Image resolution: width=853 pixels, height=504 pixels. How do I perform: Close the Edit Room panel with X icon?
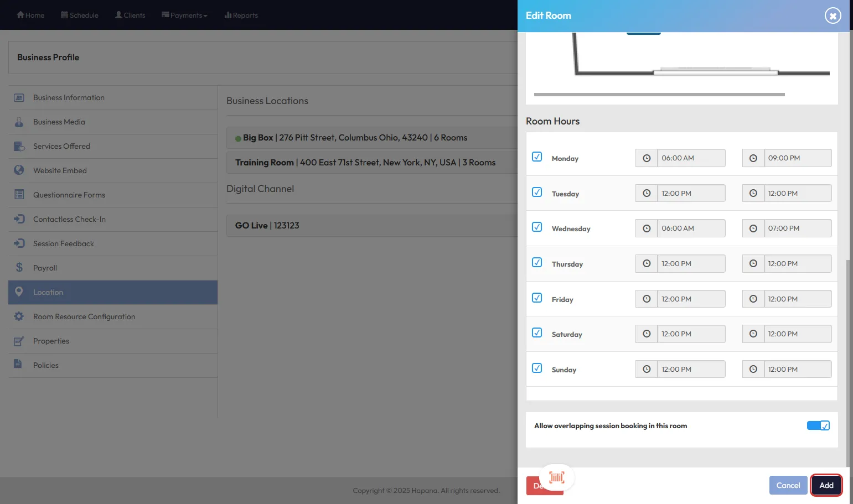coord(833,15)
